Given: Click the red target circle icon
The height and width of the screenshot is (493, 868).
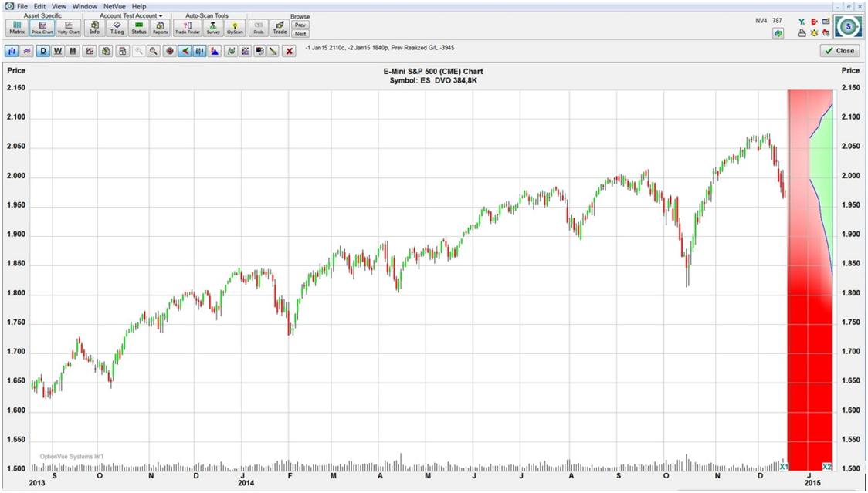Looking at the screenshot, I should click(170, 51).
